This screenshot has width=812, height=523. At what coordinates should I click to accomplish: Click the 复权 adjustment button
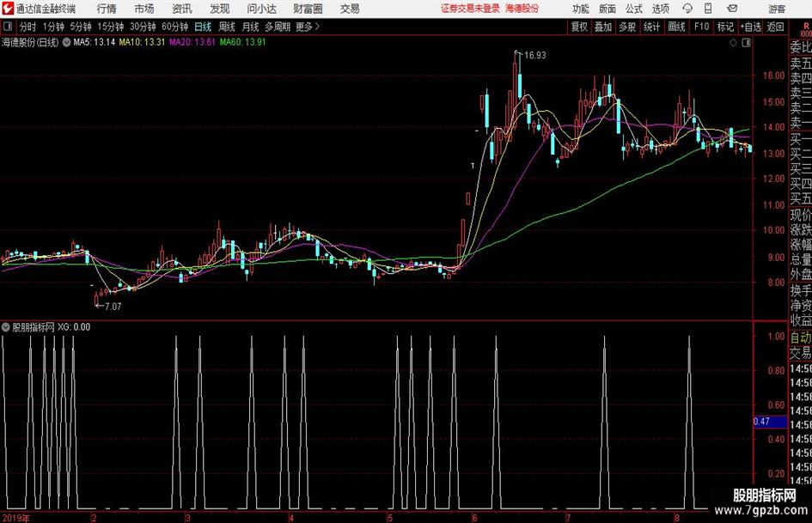[579, 27]
